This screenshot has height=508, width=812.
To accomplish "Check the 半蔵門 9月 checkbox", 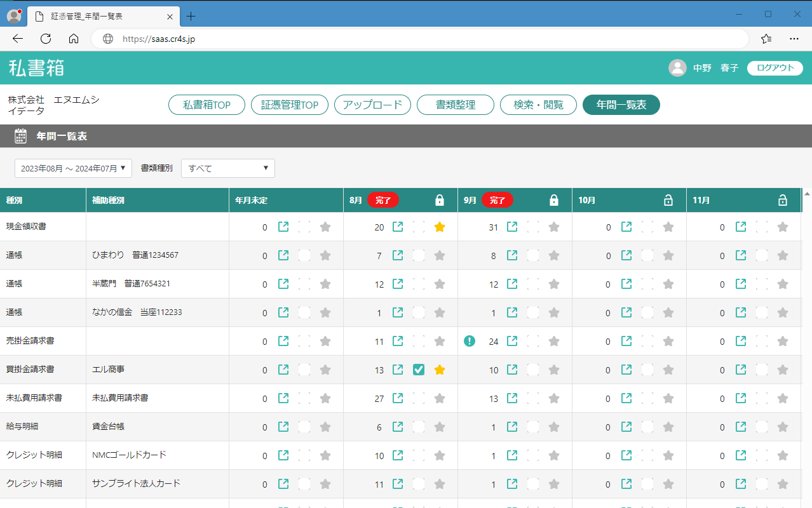I will pos(533,284).
